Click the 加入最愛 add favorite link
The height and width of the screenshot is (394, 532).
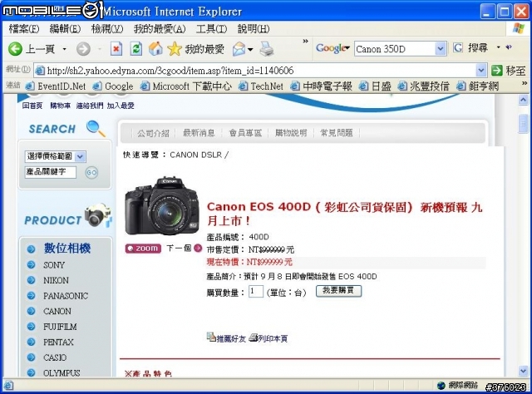pyautogui.click(x=121, y=106)
